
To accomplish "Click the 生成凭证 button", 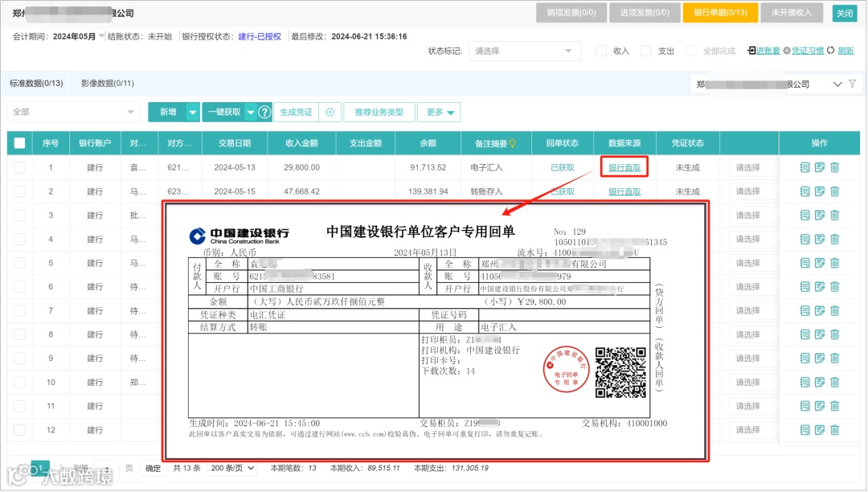I will point(296,113).
